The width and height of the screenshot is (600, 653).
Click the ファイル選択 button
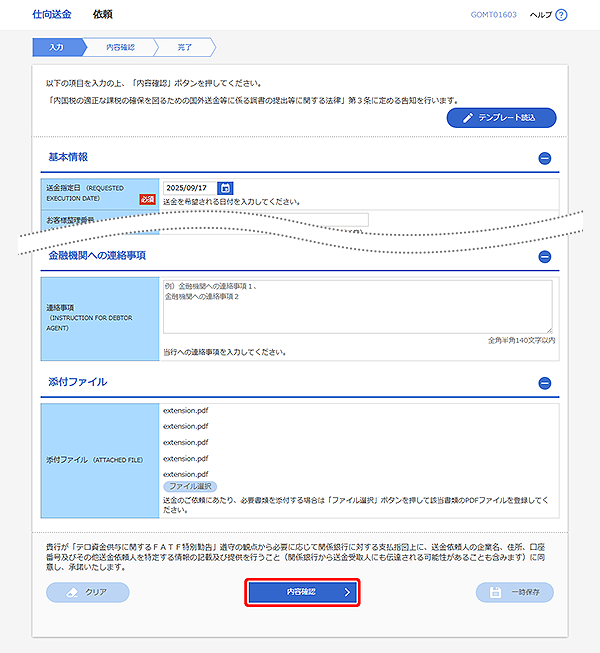point(190,486)
